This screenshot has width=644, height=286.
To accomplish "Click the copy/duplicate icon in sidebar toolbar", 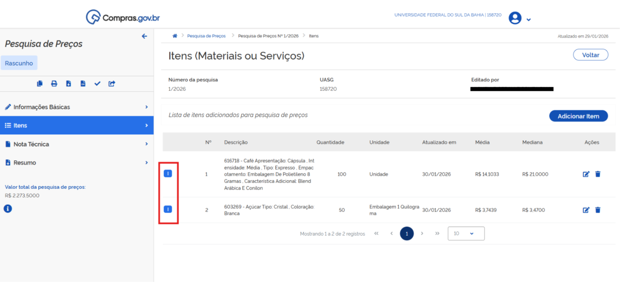I will (x=40, y=84).
